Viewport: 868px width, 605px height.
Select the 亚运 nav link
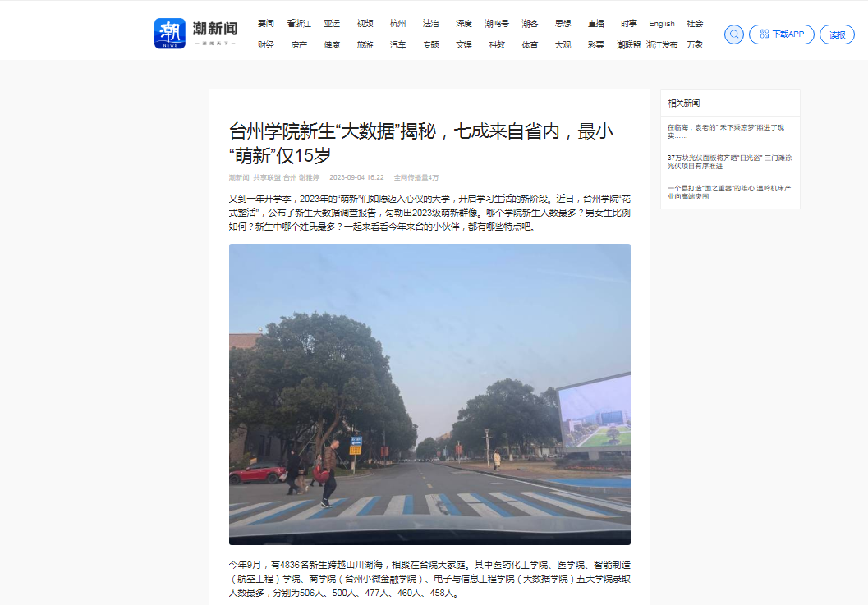click(332, 24)
